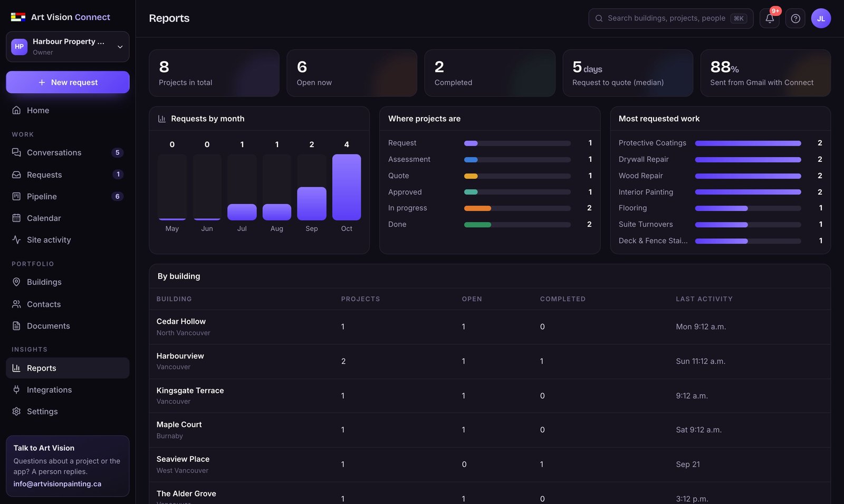Viewport: 844px width, 504px height.
Task: Click the Calendar icon in sidebar
Action: click(x=16, y=218)
